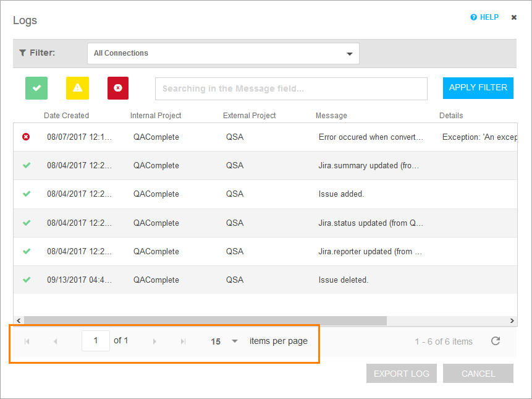This screenshot has width=532, height=399.
Task: Refresh the log list
Action: tap(496, 341)
